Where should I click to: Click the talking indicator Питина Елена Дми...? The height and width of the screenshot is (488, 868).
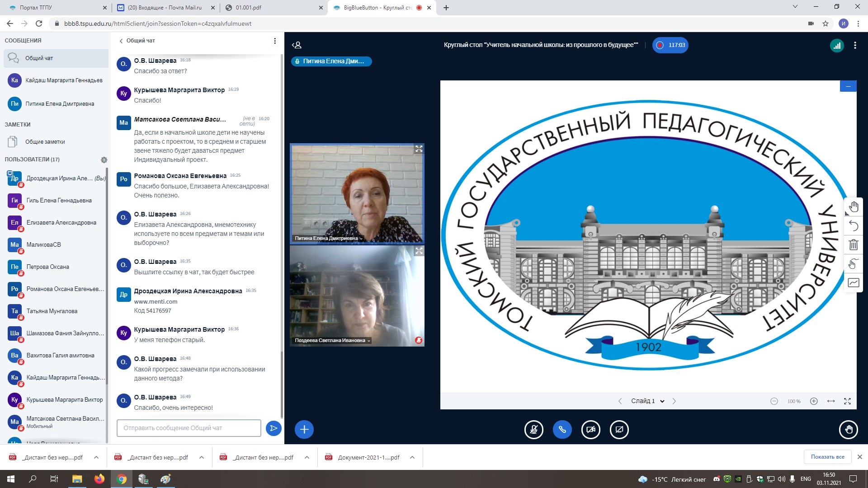pyautogui.click(x=331, y=61)
